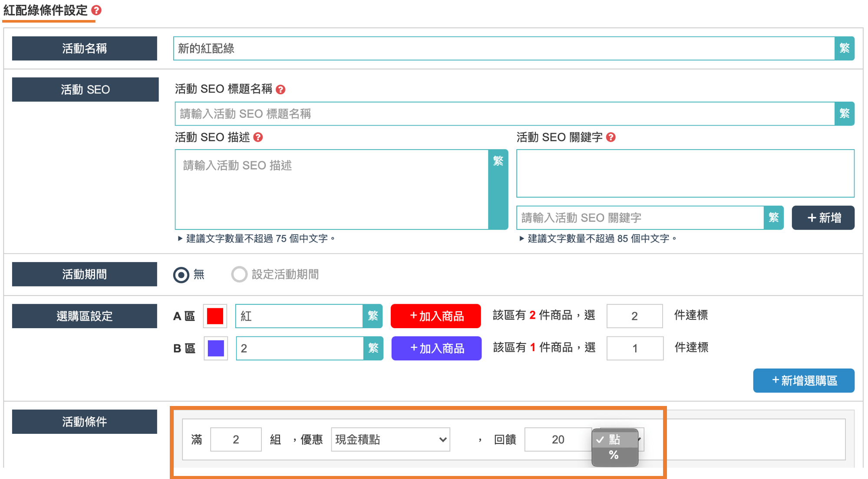Click the 新增選購區 button
This screenshot has height=479, width=868.
click(804, 381)
